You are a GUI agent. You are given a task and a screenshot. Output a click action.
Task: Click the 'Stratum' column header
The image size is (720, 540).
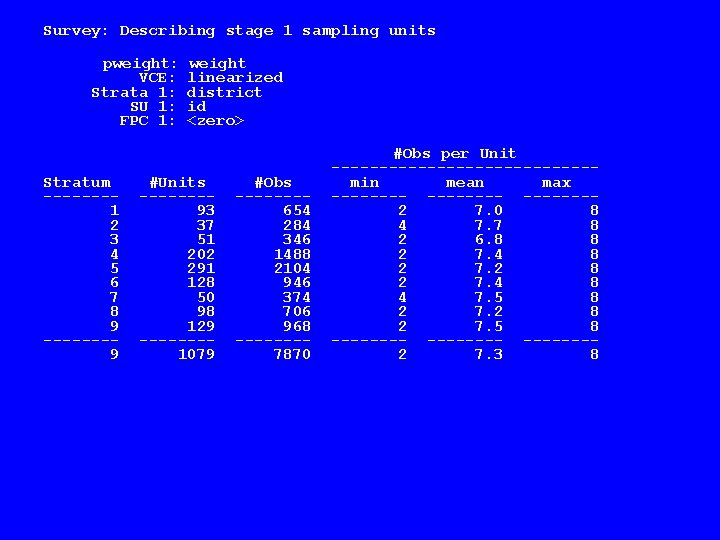[x=77, y=183]
